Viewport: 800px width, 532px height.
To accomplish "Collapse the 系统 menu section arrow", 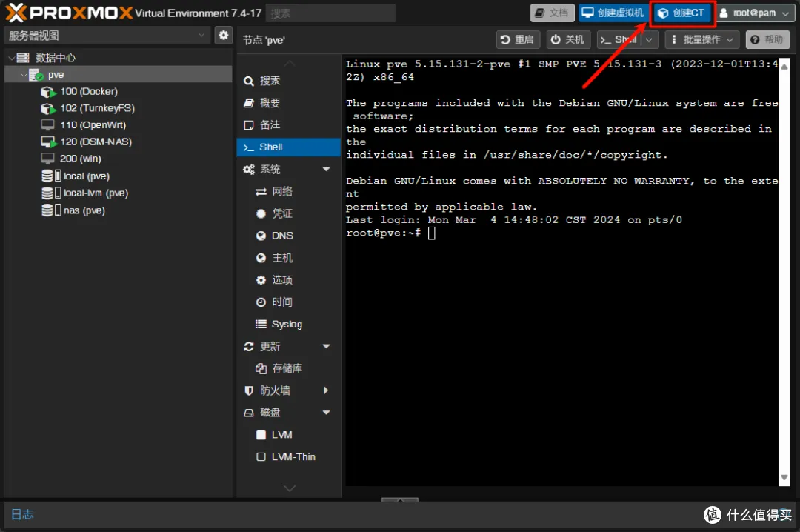I will [326, 169].
